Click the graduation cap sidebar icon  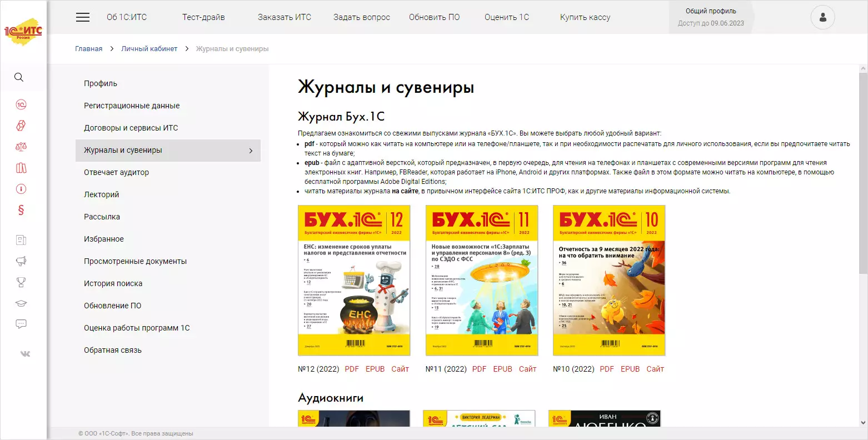pos(21,303)
